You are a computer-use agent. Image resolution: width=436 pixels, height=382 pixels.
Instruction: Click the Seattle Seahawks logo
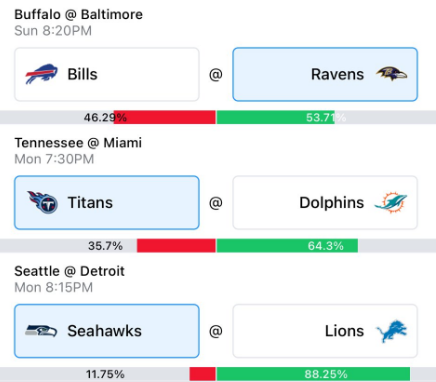(41, 331)
